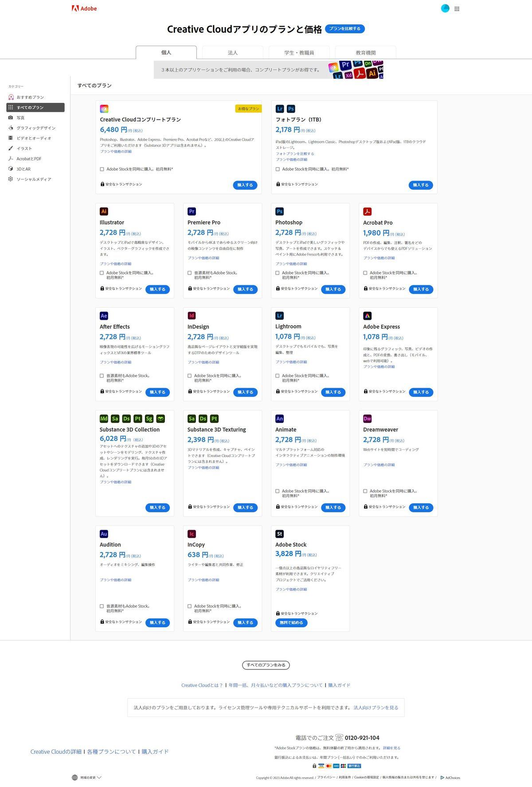Open the Cookieの環境設定 footer link
The image size is (532, 787).
pos(367,778)
